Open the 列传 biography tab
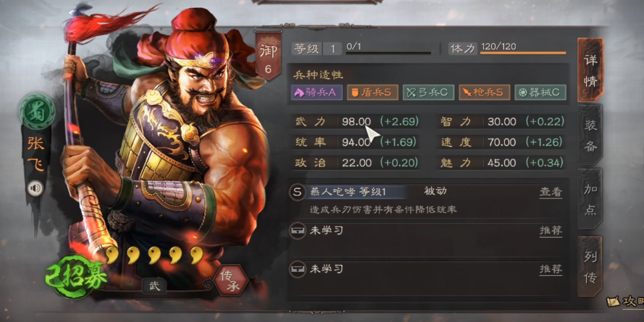The width and height of the screenshot is (644, 322). pyautogui.click(x=590, y=266)
